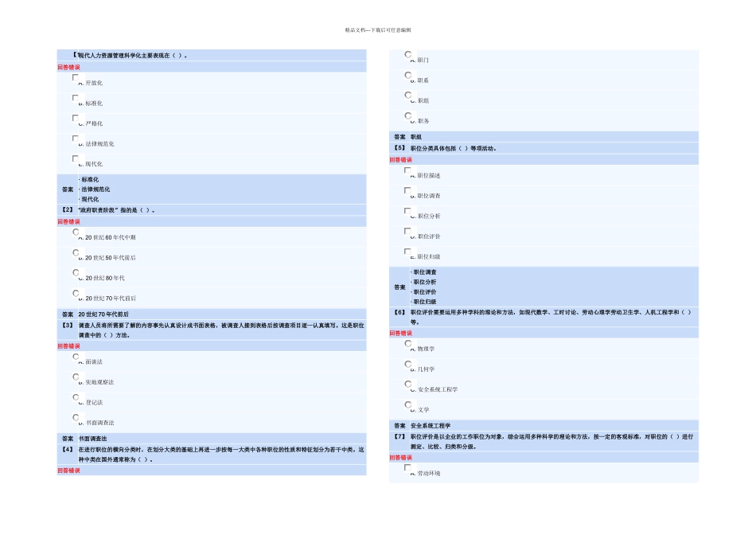Tick the 职位评价 option checkbox
Image resolution: width=756 pixels, height=535 pixels.
pos(407,231)
